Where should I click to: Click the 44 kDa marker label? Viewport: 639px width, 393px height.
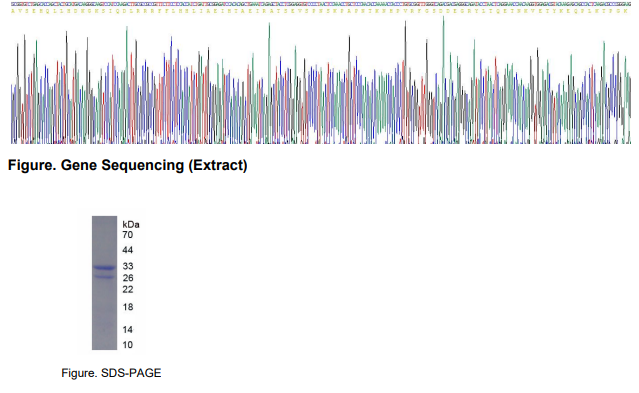tap(128, 250)
